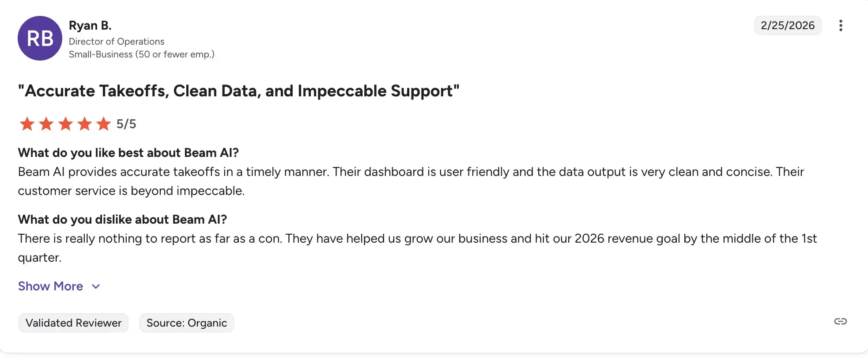Click the "What do you dislike" heading
Viewport: 868px width, 358px height.
[x=122, y=220]
